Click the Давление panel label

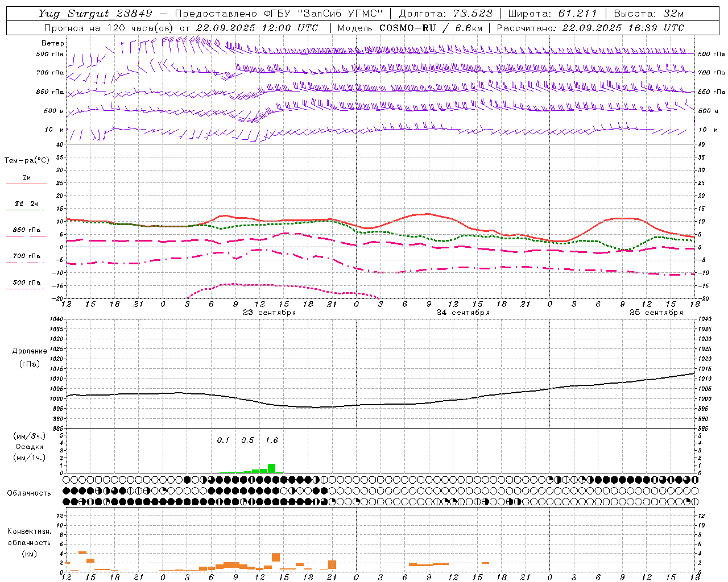coord(30,351)
